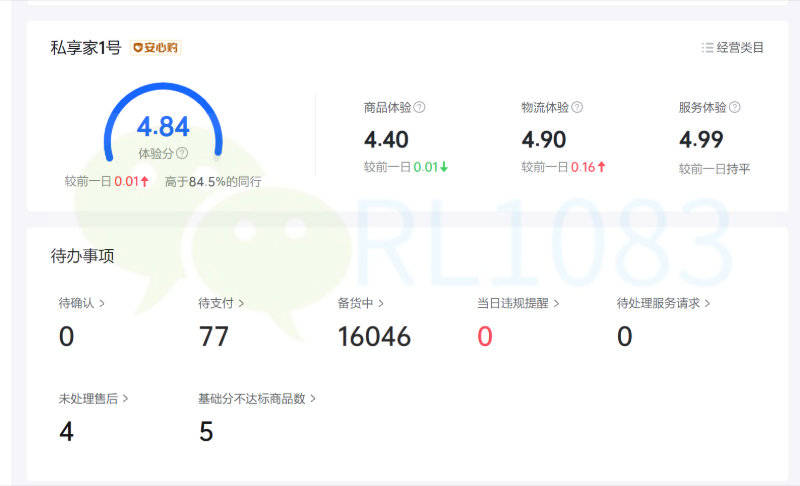
Task: Open the 待确认 link
Action: 82,303
